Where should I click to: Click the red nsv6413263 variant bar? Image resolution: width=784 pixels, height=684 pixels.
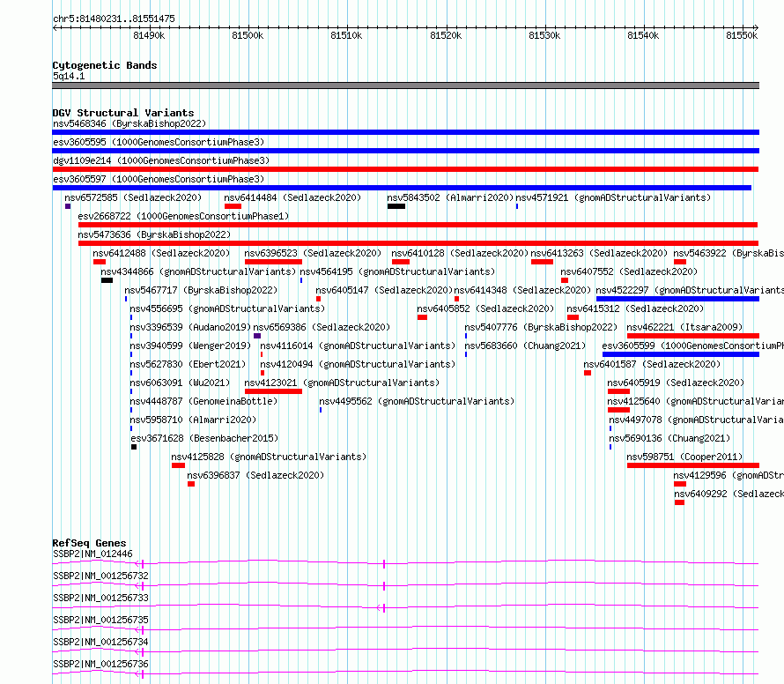[x=542, y=262]
